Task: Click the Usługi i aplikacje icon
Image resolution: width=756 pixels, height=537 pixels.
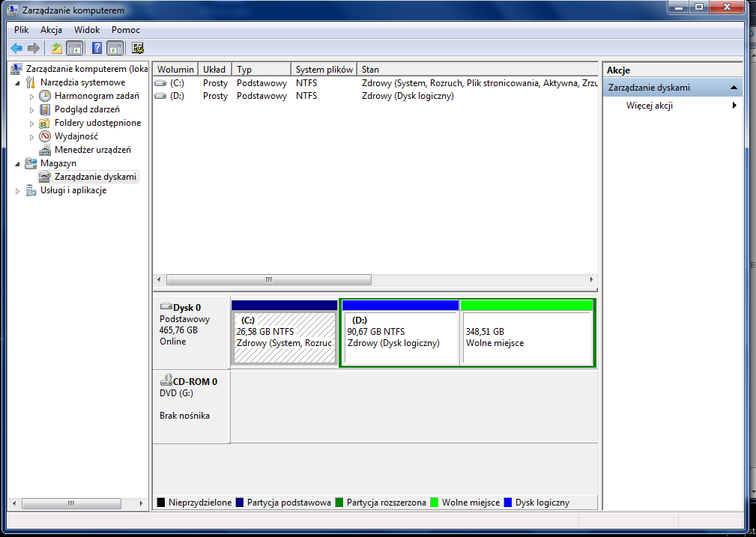Action: click(31, 190)
